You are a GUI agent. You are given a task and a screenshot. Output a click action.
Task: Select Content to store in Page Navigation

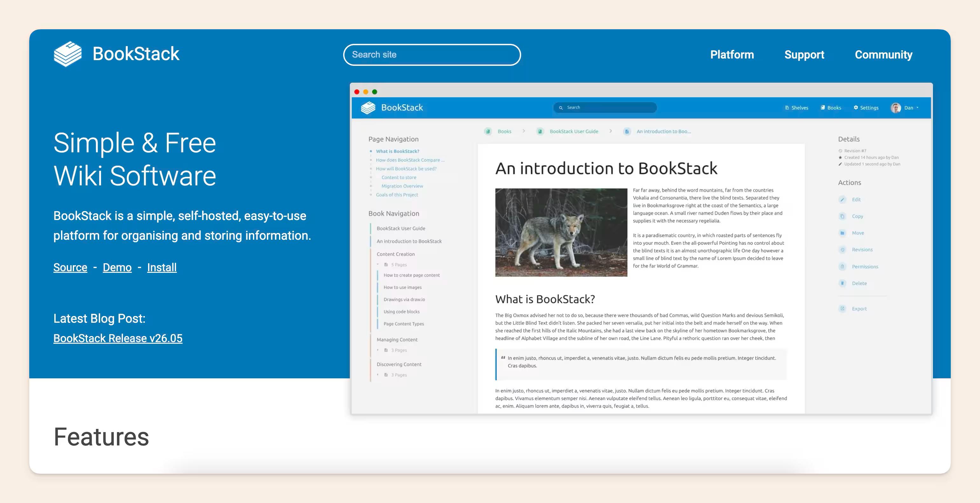pyautogui.click(x=399, y=177)
